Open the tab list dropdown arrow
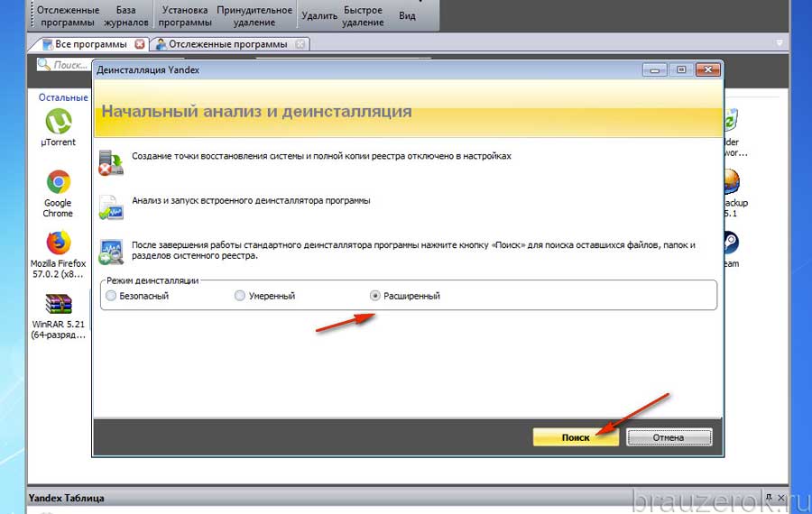Screen dimensions: 812x514 tap(780, 43)
